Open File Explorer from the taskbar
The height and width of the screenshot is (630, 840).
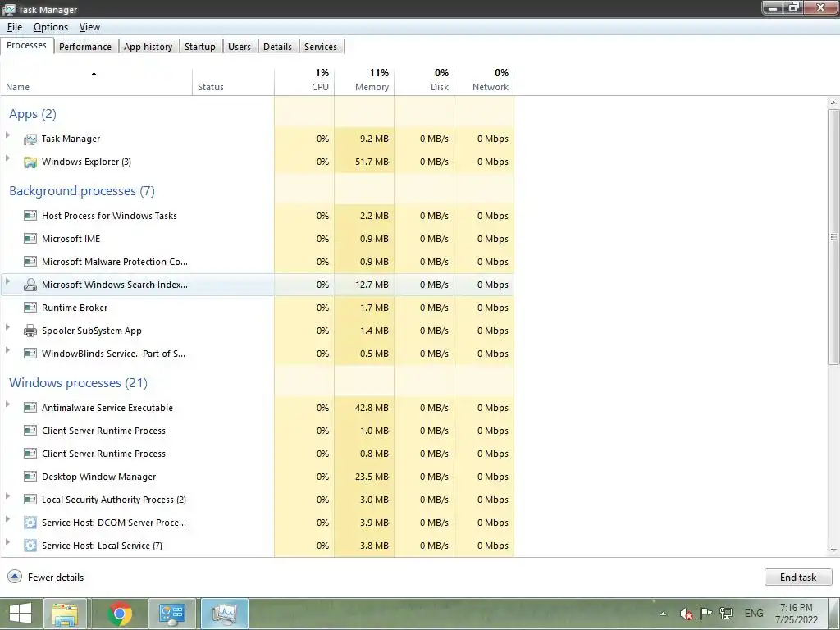click(65, 614)
